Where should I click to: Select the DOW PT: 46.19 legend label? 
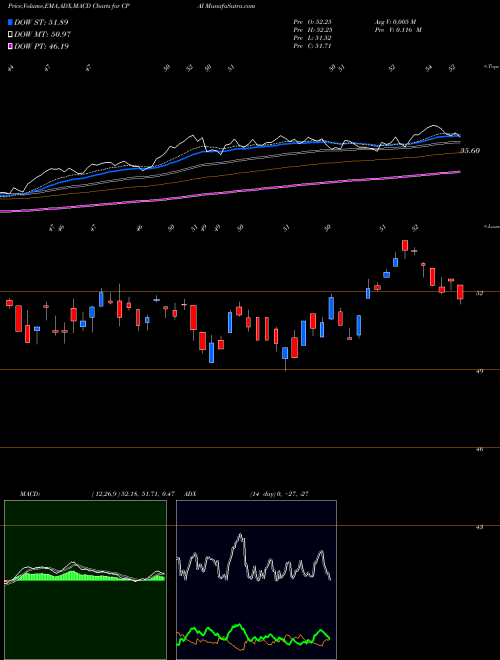coord(41,46)
